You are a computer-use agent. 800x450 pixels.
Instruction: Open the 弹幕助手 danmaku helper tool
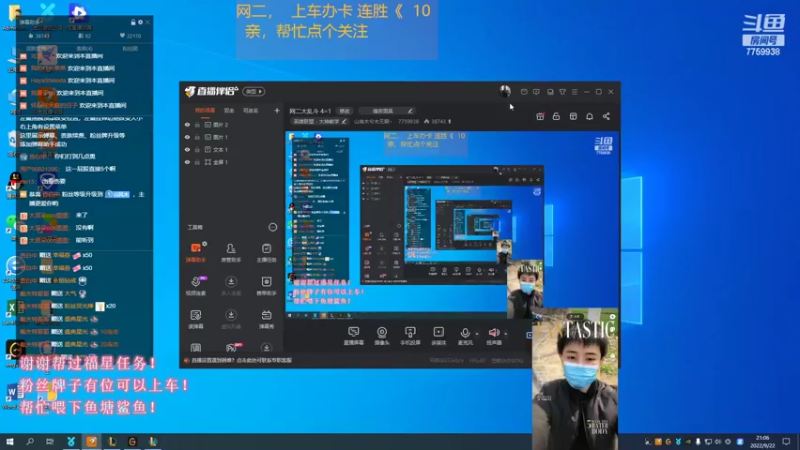(196, 253)
